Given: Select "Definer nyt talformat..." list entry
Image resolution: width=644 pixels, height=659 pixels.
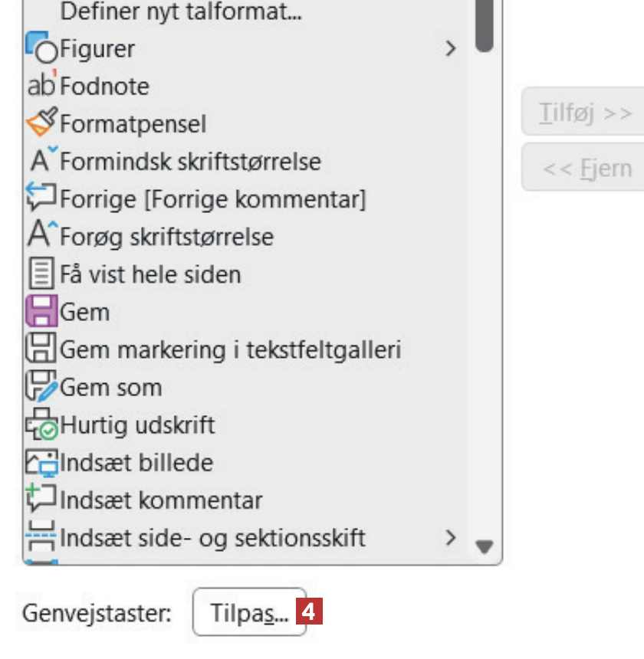Looking at the screenshot, I should (180, 11).
